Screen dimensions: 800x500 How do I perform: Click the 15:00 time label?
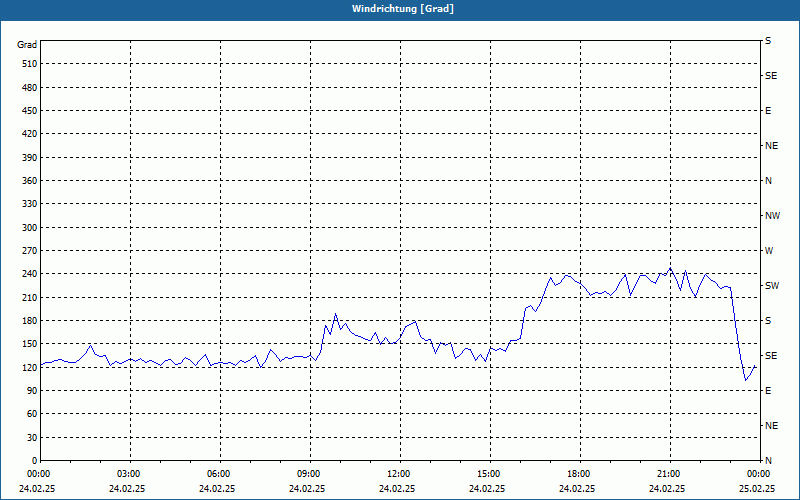[x=490, y=474]
